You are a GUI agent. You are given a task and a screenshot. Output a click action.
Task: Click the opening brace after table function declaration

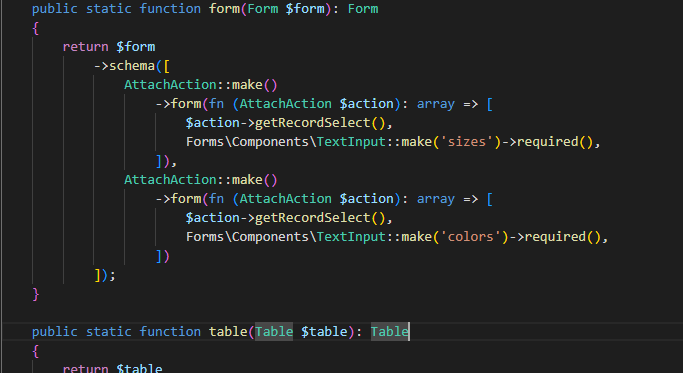click(36, 351)
